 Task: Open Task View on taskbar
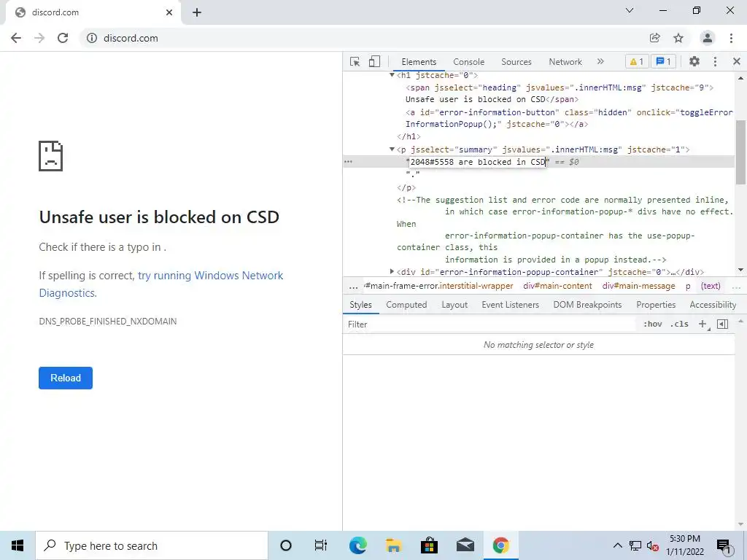tap(321, 545)
